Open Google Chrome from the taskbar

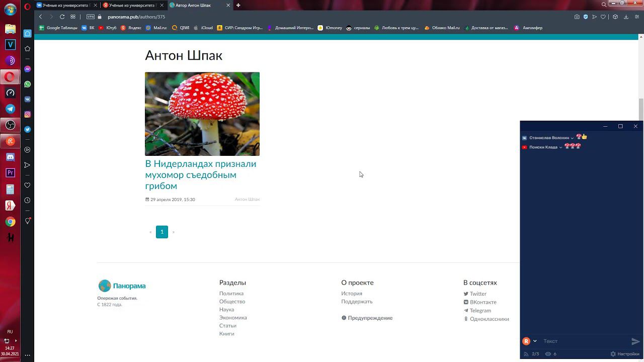coord(10,222)
